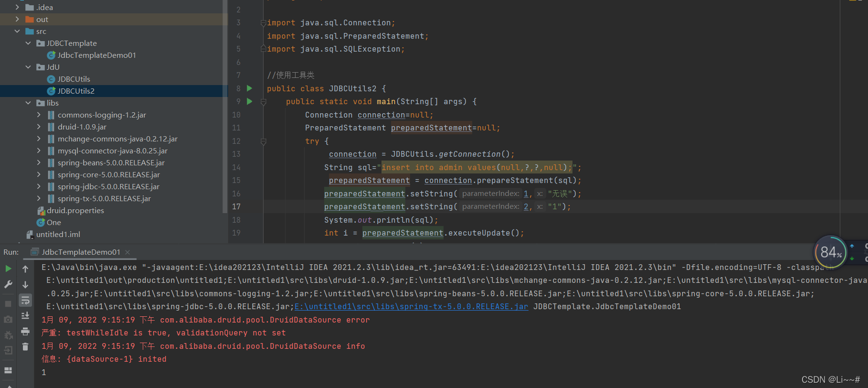Click up arrow to previous stack trace
Screen dimensions: 868x388
coord(25,269)
